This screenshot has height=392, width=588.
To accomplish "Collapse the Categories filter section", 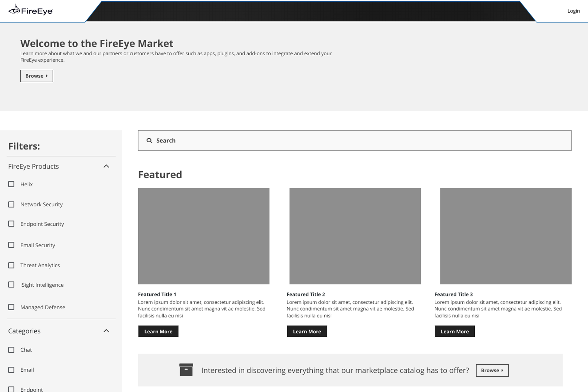I will 106,331.
